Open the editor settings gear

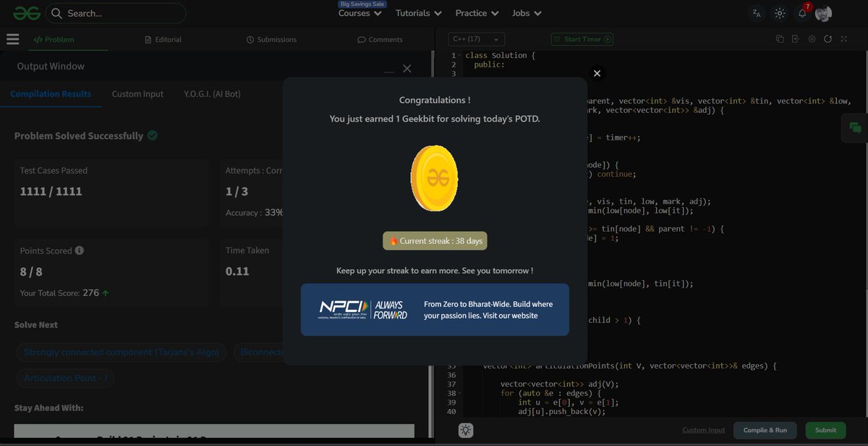click(x=812, y=39)
